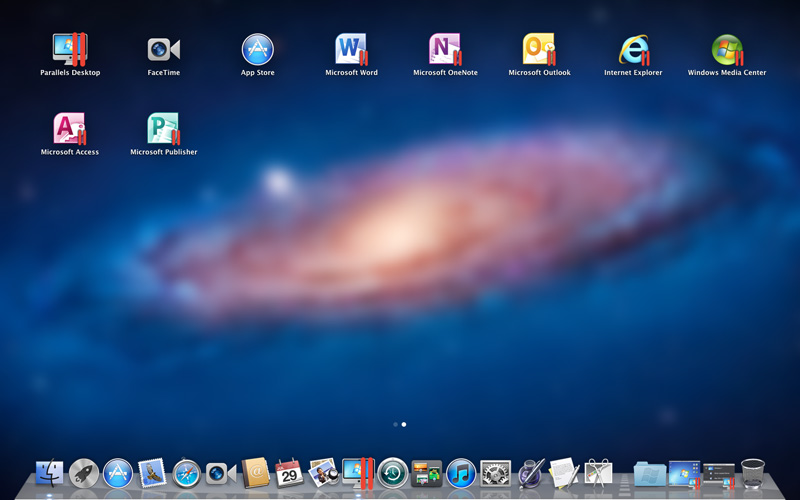
Task: Switch to the first Launchpad page dot
Action: pos(395,424)
